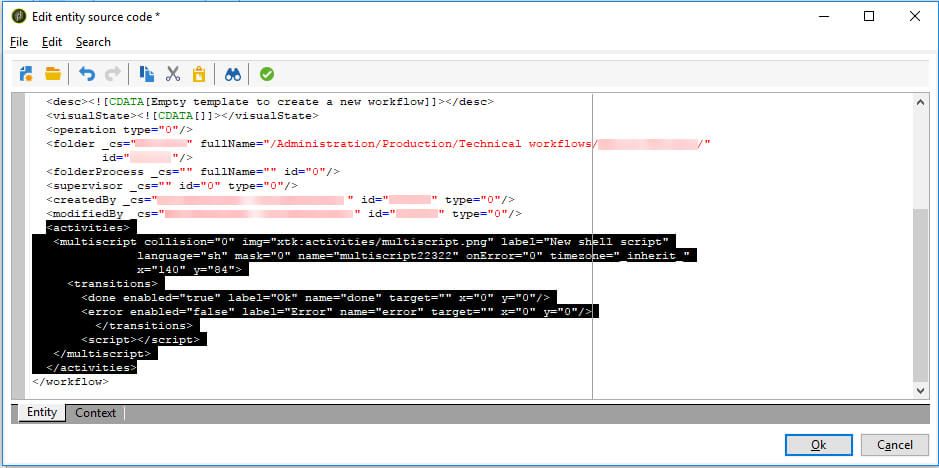Click the <done enabled="true"> line
The image size is (939, 468).
click(316, 298)
